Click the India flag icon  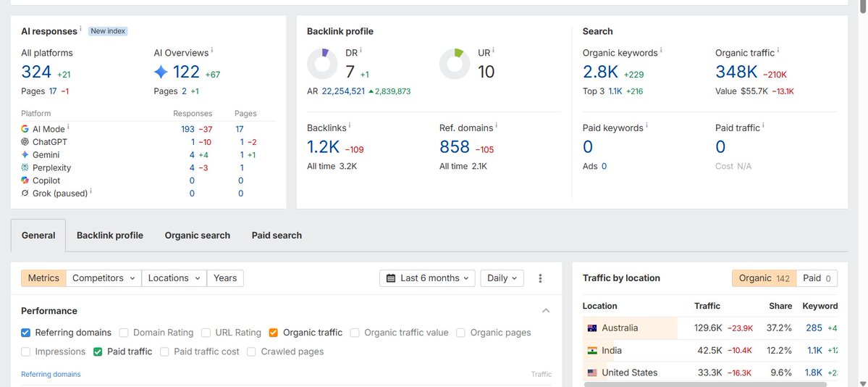point(592,351)
